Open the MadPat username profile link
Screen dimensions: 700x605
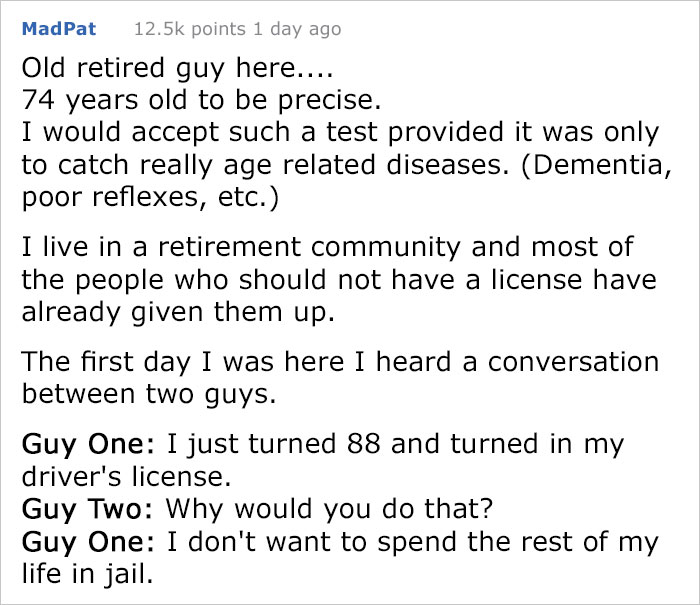click(59, 29)
